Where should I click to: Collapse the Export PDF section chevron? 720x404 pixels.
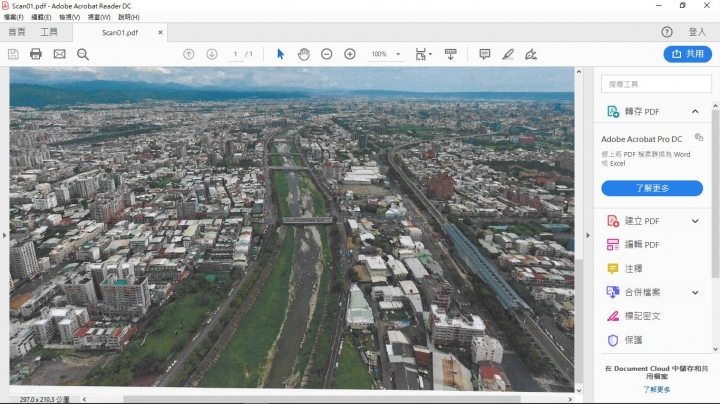pyautogui.click(x=695, y=111)
